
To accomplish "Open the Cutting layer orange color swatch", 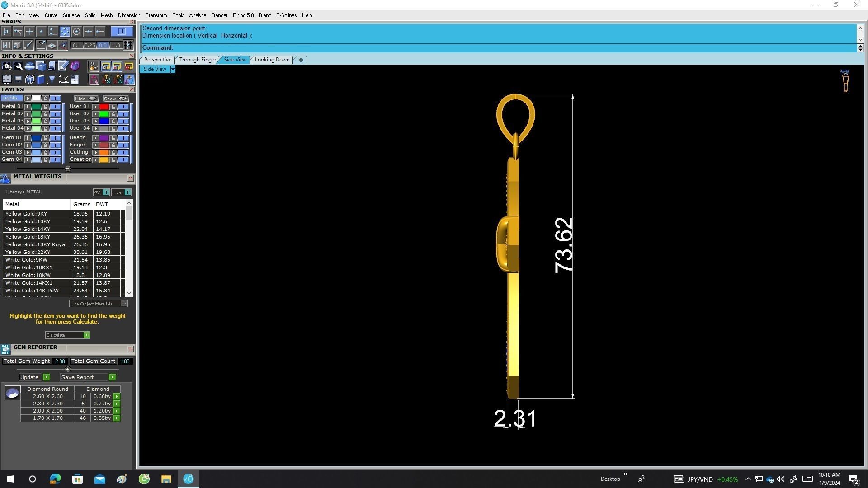I will tap(104, 152).
